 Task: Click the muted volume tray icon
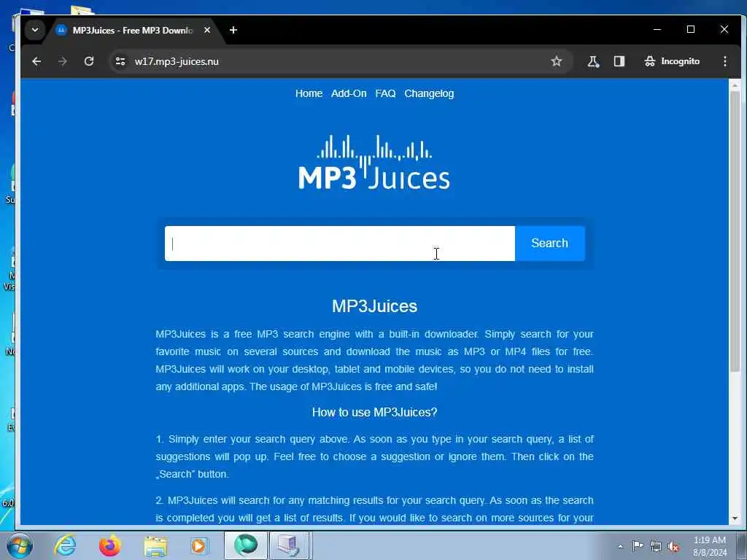point(673,547)
